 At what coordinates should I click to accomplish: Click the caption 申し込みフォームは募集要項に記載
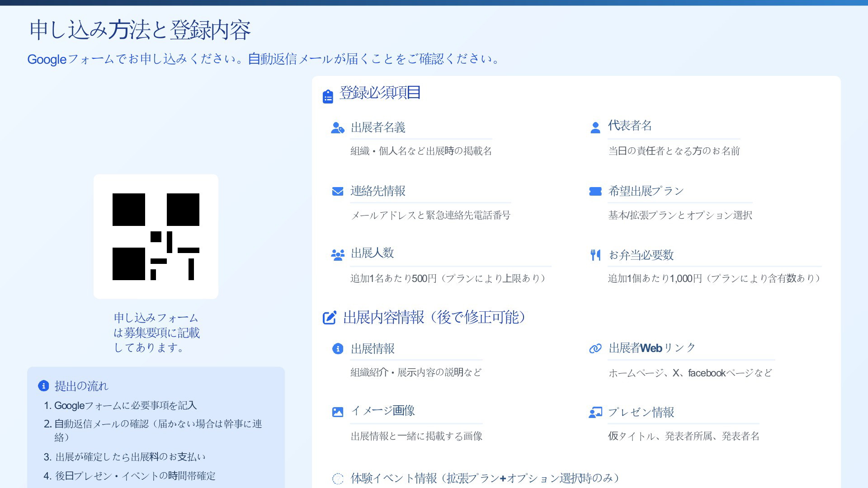156,333
